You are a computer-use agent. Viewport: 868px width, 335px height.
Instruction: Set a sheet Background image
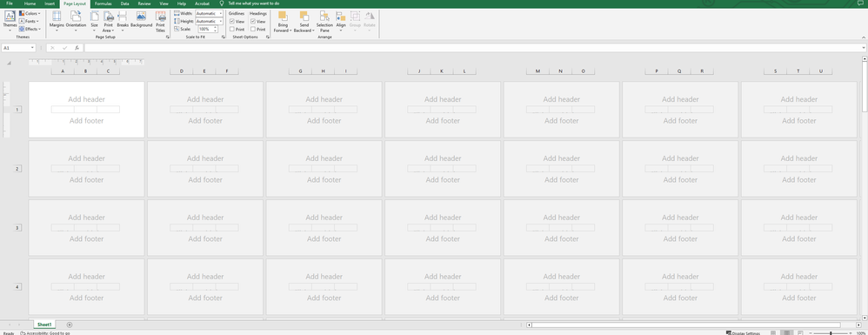(x=141, y=19)
